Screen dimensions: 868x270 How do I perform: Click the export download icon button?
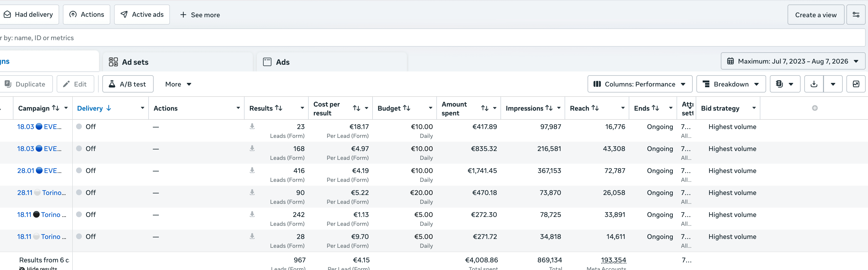(814, 84)
